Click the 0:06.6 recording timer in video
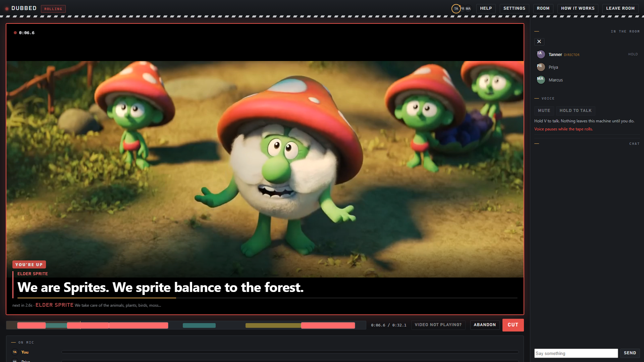 tap(26, 33)
